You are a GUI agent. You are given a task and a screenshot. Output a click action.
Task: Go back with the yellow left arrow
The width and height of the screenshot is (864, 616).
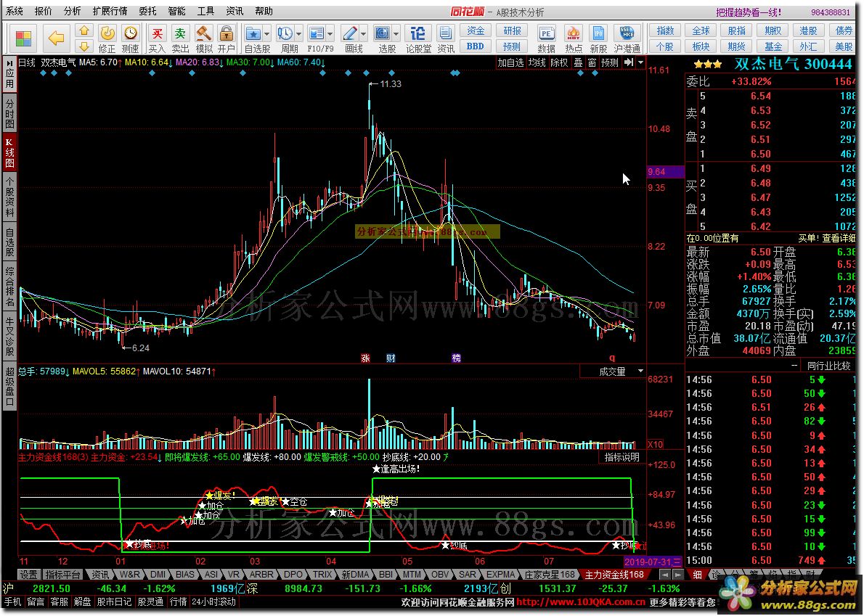point(56,38)
